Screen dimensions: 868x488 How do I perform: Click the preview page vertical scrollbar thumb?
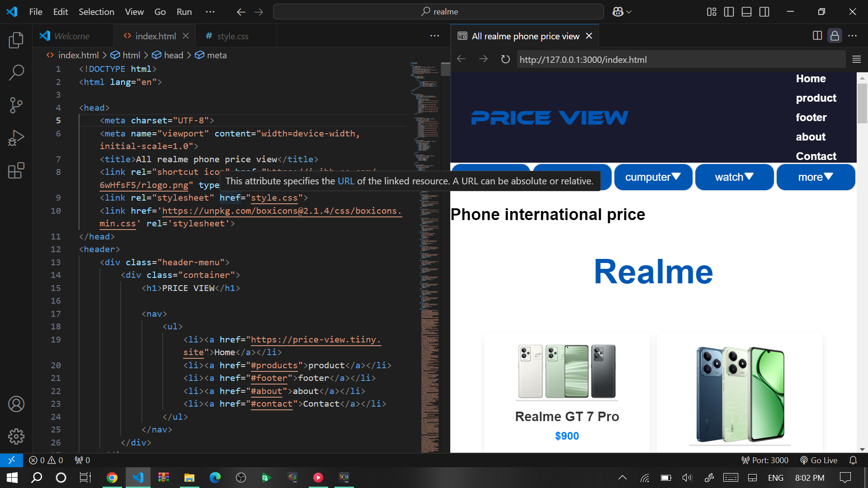click(862, 103)
